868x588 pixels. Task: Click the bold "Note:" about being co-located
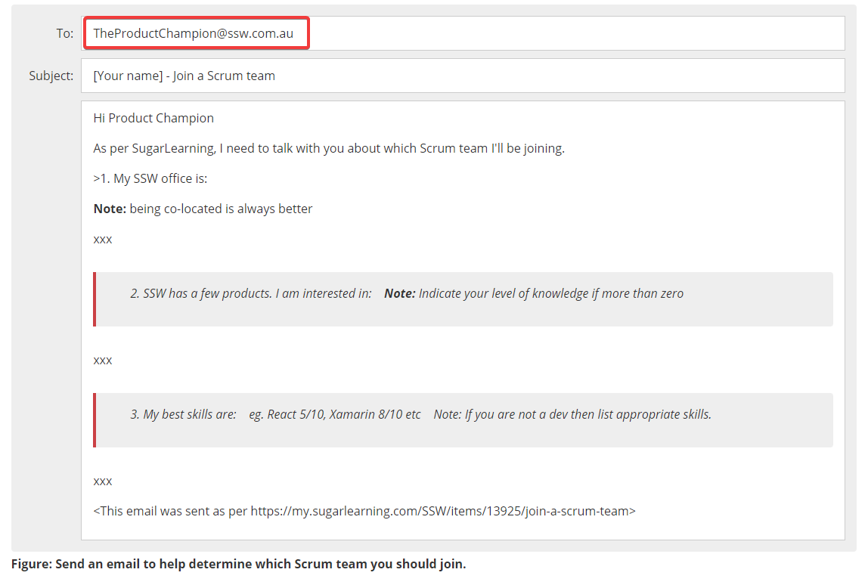pos(110,209)
